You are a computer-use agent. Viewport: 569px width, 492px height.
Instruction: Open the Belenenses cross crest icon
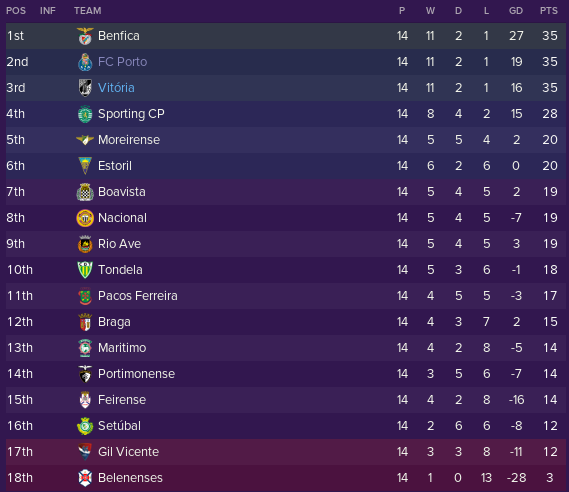point(85,478)
